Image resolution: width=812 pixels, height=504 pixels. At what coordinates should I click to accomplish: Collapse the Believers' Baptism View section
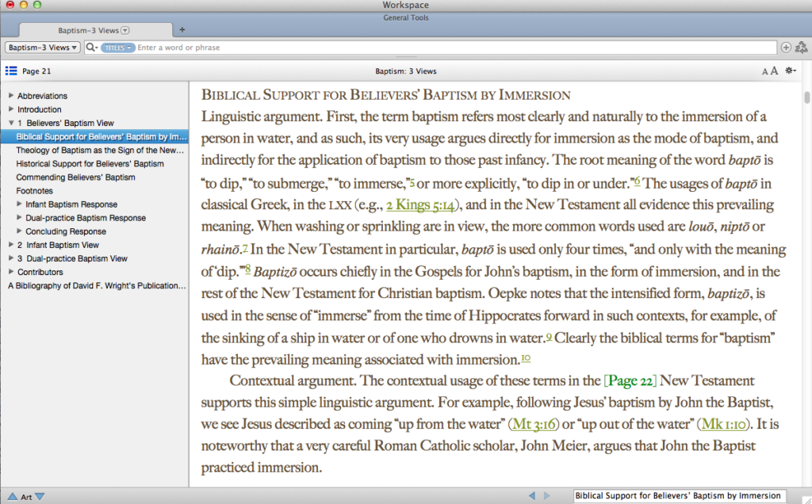(11, 123)
